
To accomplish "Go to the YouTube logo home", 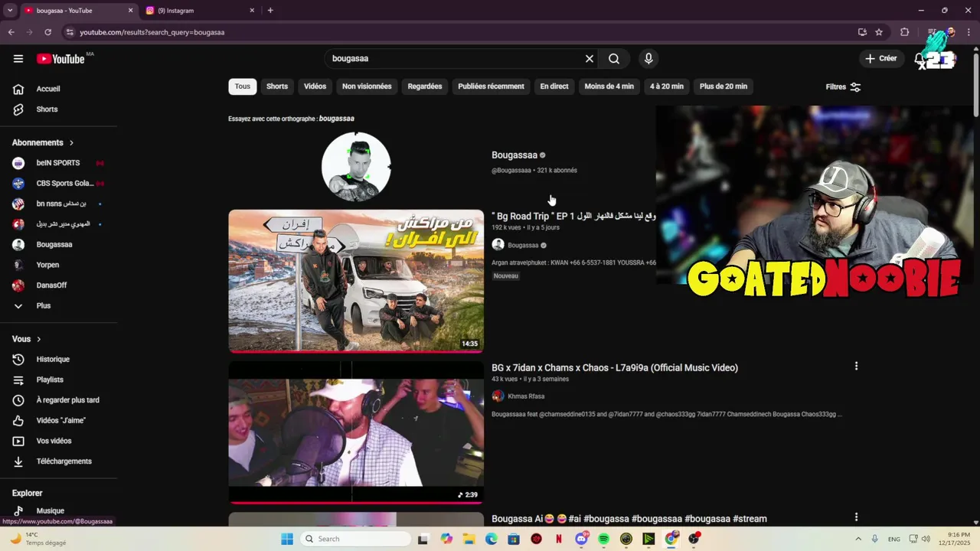I will point(60,59).
